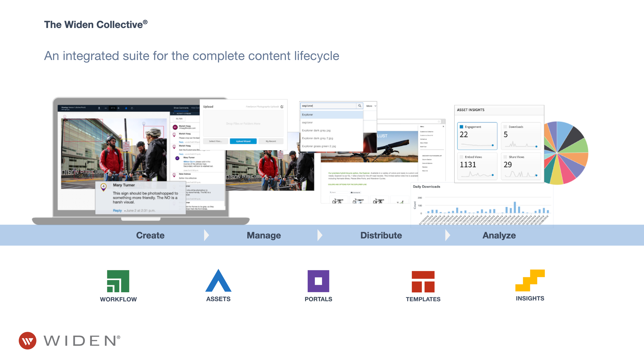Click the rotate icon in proof toolbar
Image resolution: width=644 pixels, height=360 pixels.
(132, 108)
